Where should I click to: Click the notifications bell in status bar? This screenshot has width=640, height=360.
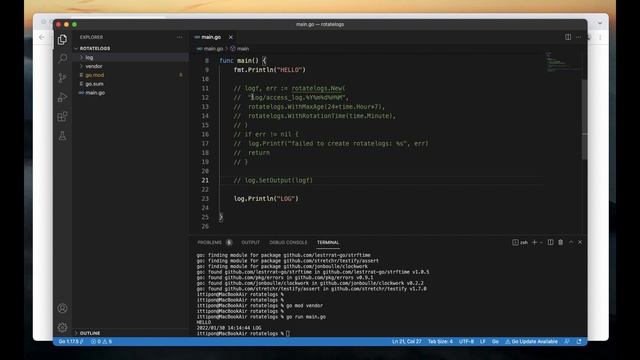pos(579,342)
